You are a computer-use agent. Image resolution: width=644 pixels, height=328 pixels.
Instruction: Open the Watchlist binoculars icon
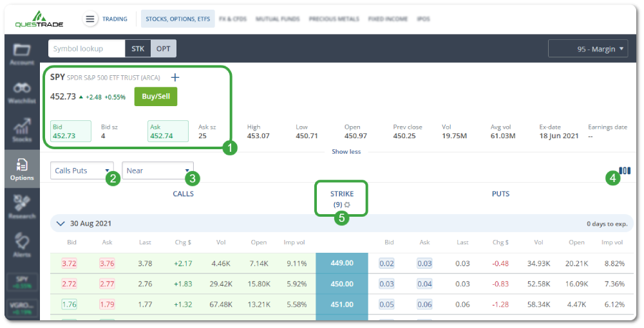click(22, 92)
